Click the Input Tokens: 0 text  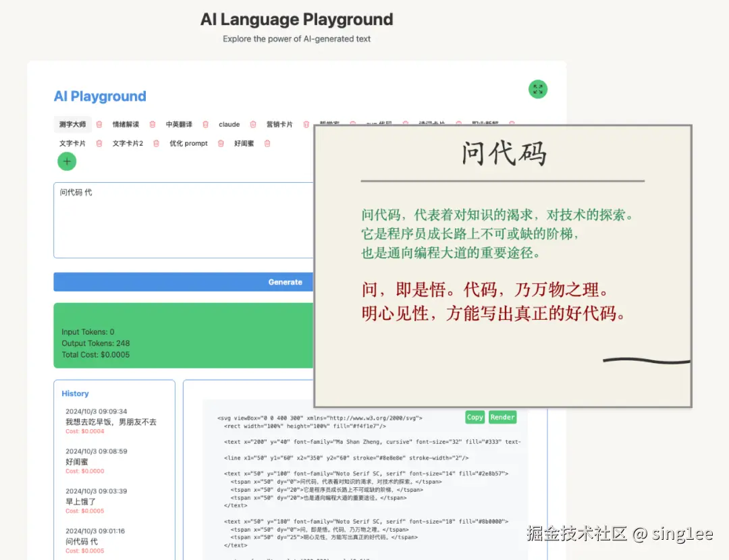[88, 332]
